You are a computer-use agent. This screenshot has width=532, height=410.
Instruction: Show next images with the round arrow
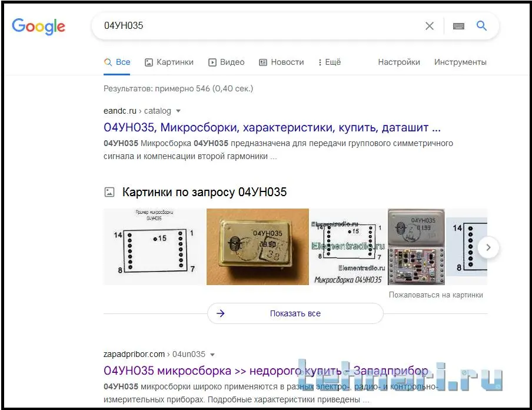(x=488, y=247)
